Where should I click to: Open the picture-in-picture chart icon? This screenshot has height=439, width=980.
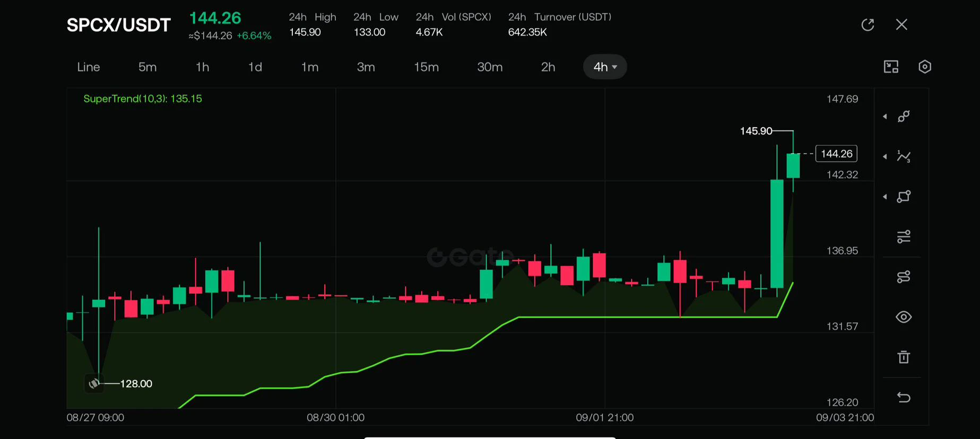891,67
